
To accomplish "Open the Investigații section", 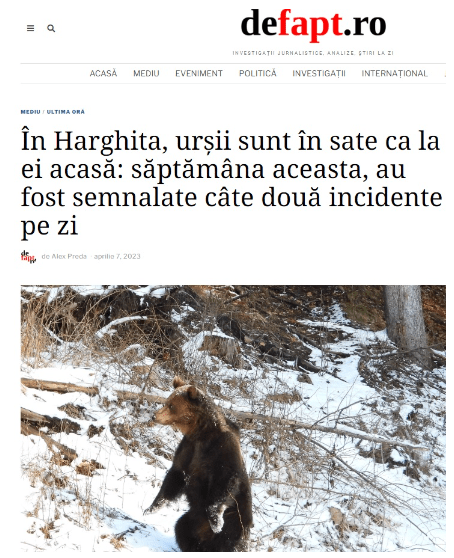I will 319,73.
